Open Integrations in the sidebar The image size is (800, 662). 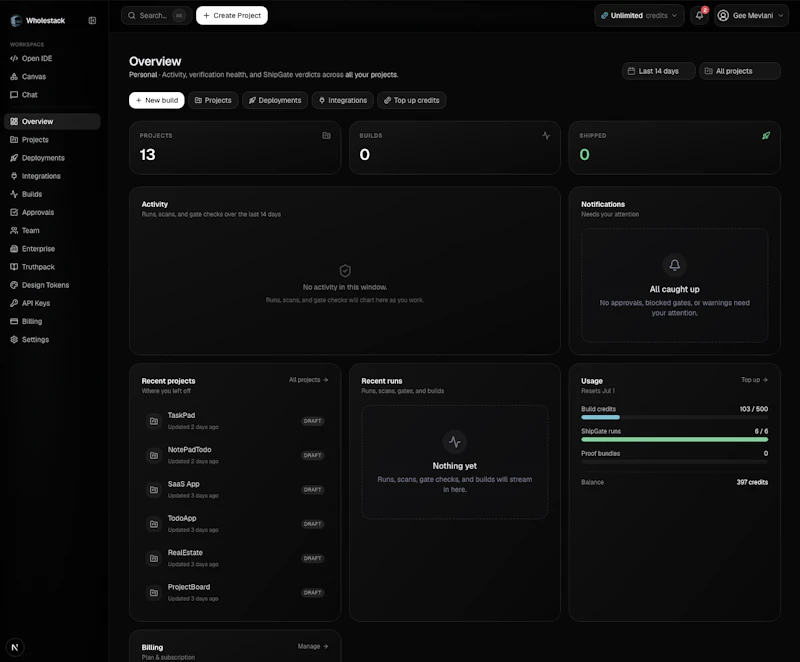point(52,176)
